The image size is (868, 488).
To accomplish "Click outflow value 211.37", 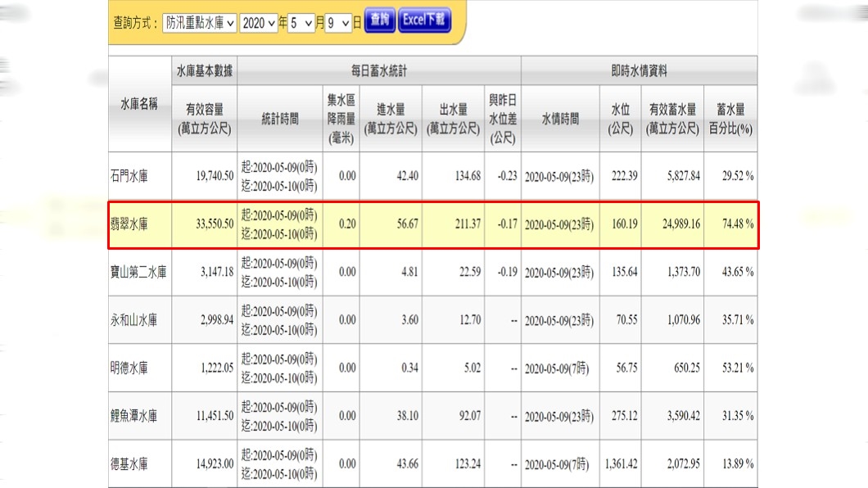I will [468, 224].
